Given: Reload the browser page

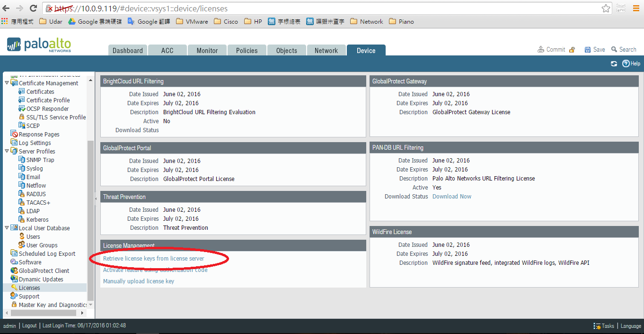Looking at the screenshot, I should 33,9.
